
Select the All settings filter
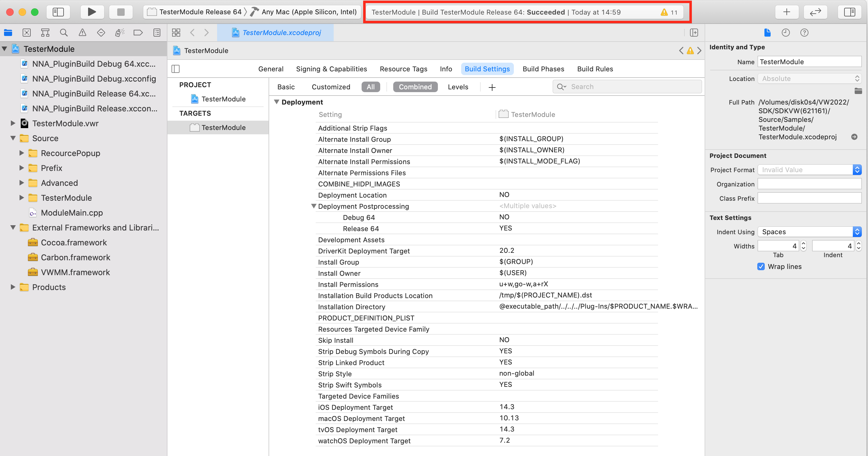pyautogui.click(x=371, y=87)
